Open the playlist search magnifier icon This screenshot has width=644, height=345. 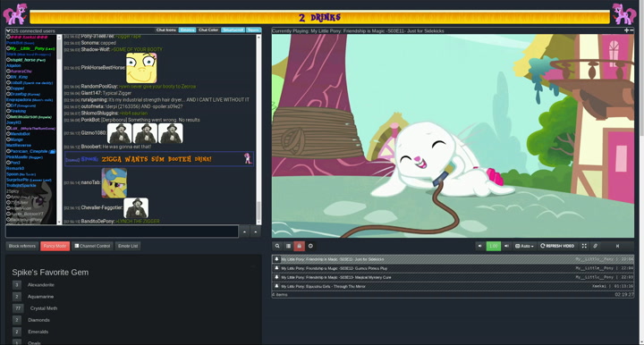[x=277, y=246]
